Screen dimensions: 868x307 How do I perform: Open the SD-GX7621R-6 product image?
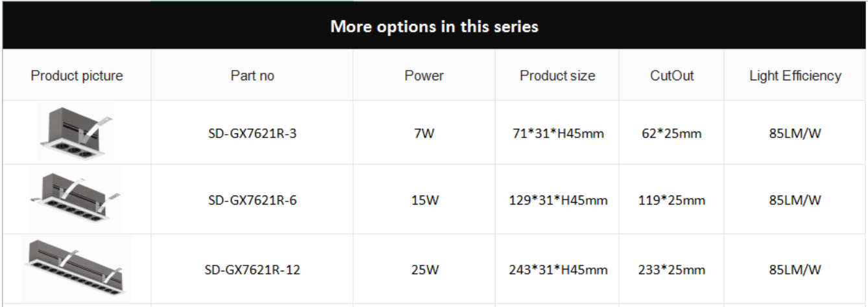(x=76, y=199)
